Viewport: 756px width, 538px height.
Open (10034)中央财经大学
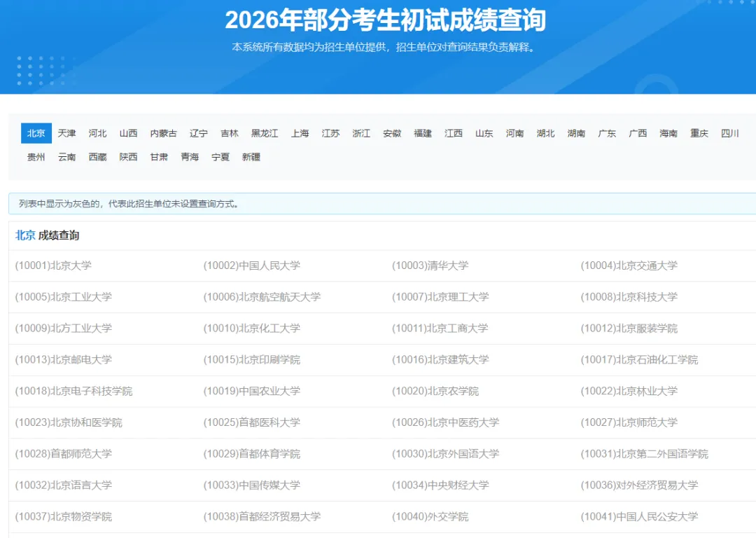click(x=440, y=485)
